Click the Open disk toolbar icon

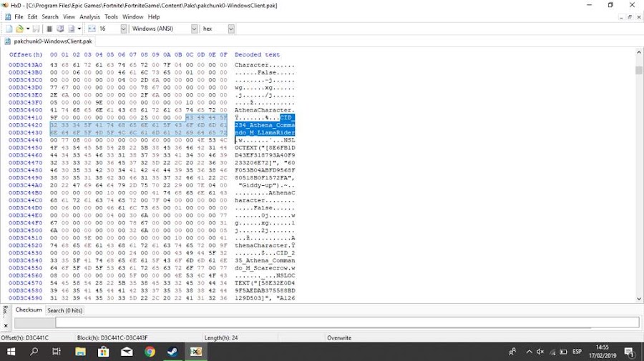[x=60, y=29]
